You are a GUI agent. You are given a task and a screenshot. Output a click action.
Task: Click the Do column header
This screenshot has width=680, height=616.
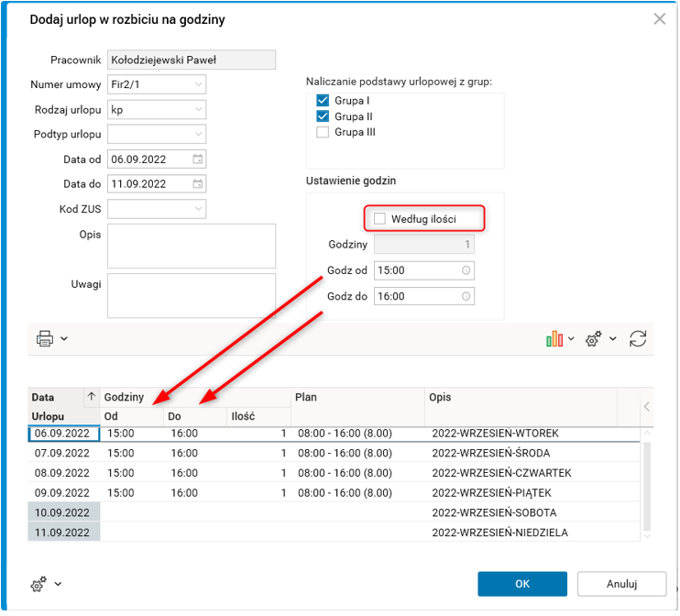click(x=195, y=416)
